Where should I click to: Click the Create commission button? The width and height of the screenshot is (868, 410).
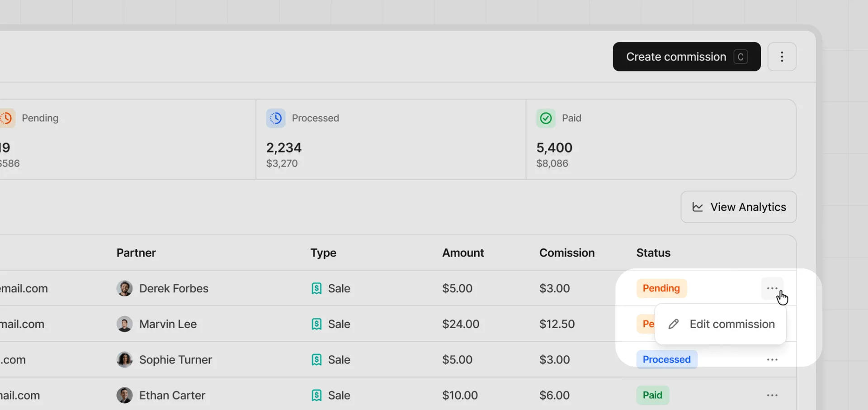(x=687, y=57)
